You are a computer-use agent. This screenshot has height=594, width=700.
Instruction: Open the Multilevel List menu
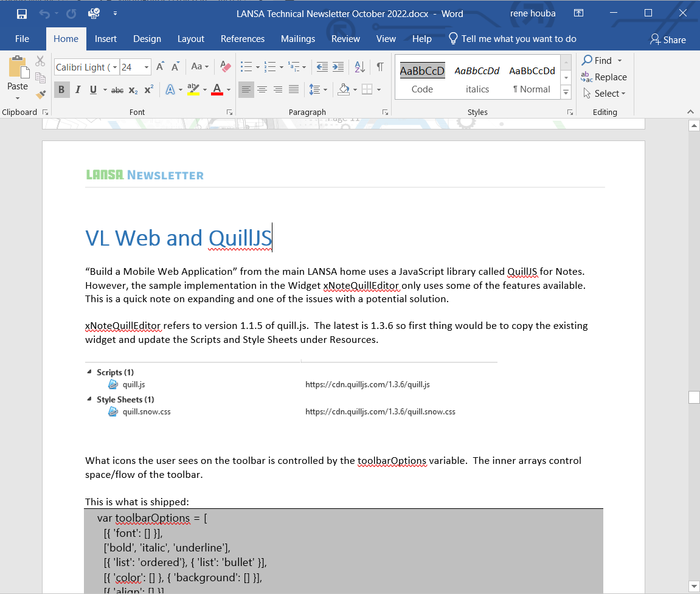click(x=297, y=67)
